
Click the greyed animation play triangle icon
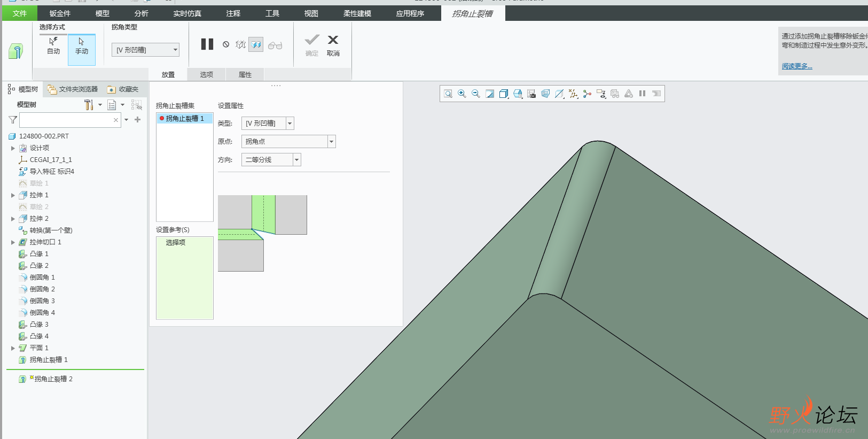(x=629, y=94)
